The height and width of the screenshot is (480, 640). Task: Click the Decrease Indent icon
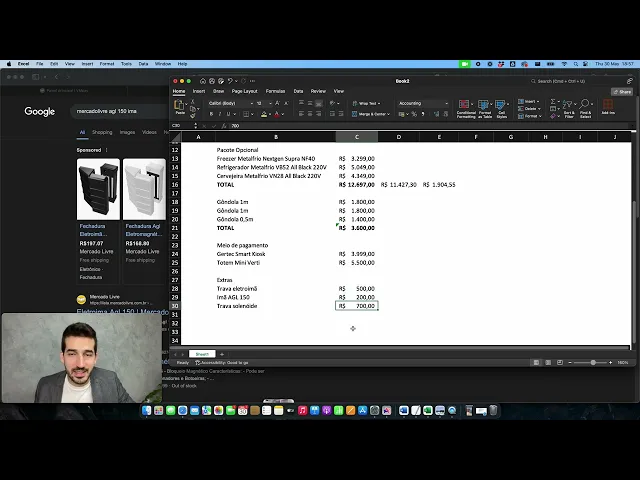[x=332, y=114]
